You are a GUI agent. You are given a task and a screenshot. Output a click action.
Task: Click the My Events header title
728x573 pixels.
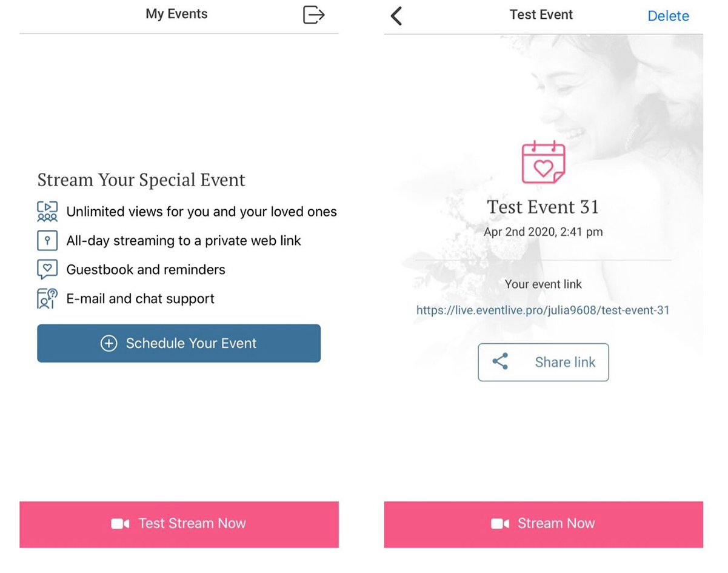(x=176, y=15)
